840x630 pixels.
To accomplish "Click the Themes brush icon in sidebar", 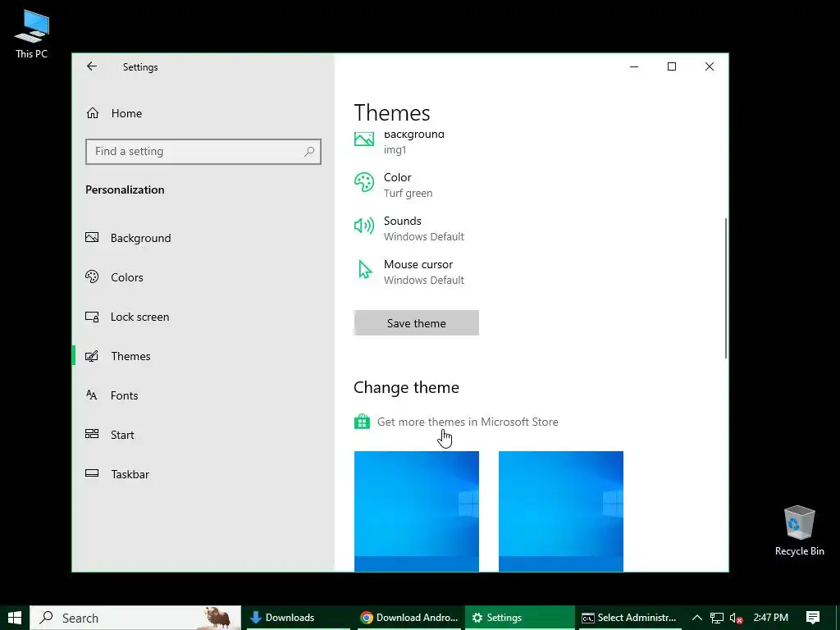I will [x=92, y=356].
